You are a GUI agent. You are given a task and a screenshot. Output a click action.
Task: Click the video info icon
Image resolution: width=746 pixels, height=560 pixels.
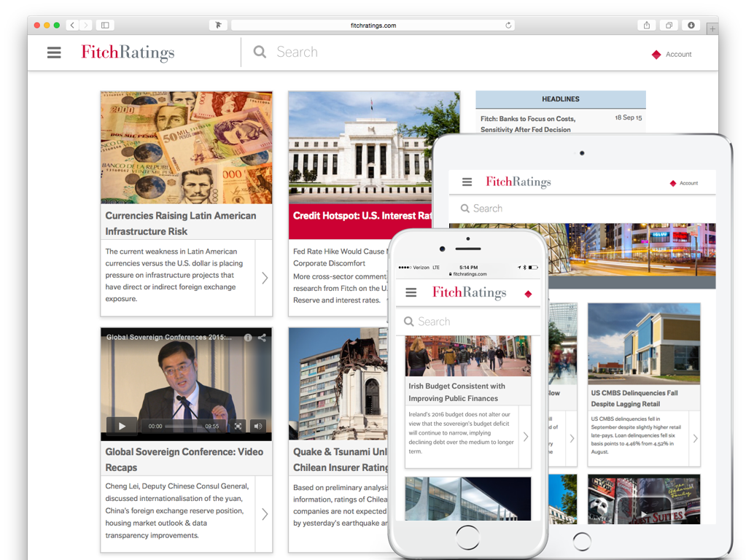coord(248,338)
